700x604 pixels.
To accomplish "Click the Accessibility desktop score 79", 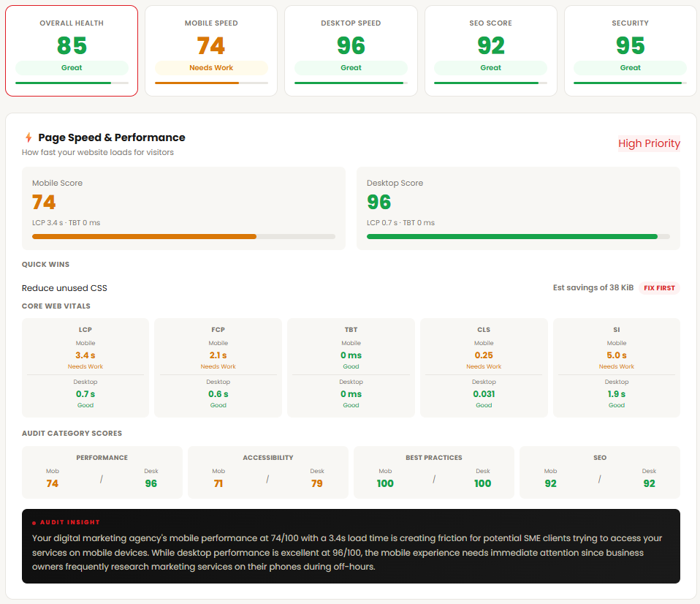I will (317, 483).
